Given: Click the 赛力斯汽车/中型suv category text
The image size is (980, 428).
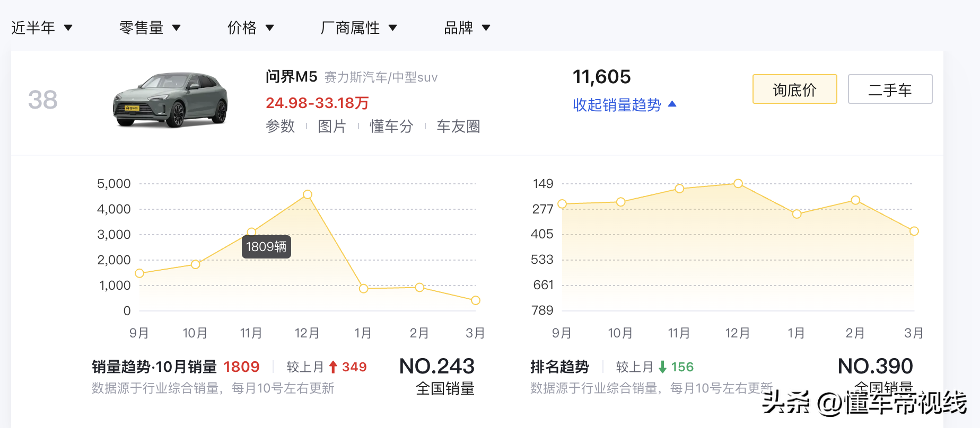Looking at the screenshot, I should pos(381,77).
